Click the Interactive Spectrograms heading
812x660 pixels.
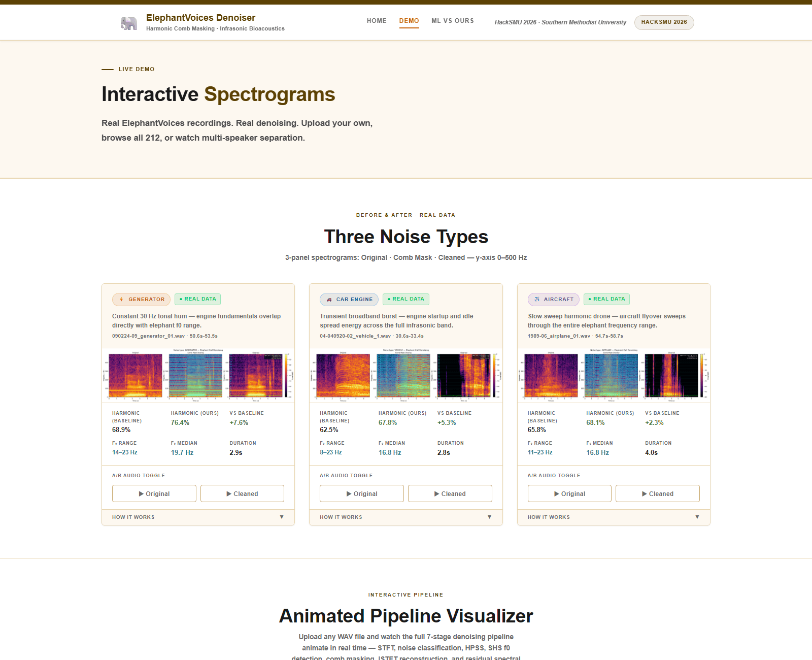click(x=218, y=94)
